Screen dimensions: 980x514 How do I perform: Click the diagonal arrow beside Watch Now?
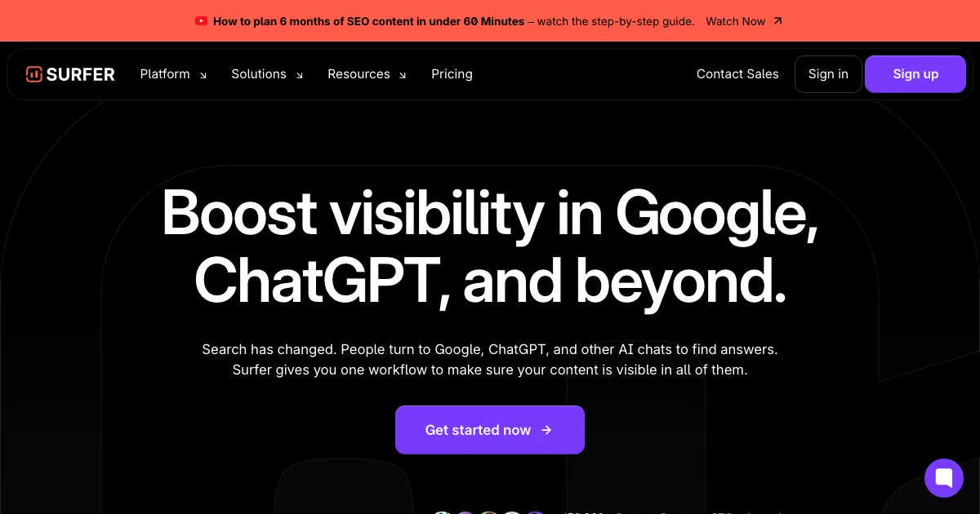pos(777,21)
